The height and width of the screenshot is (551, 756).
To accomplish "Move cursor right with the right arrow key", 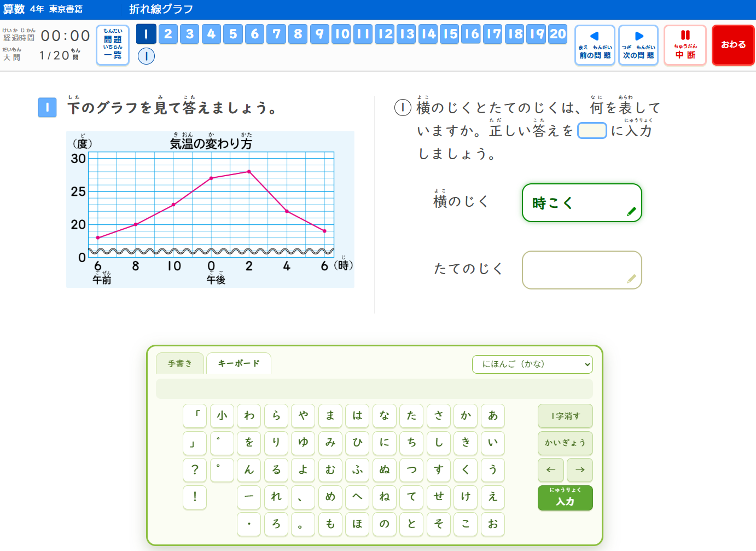I will [580, 470].
